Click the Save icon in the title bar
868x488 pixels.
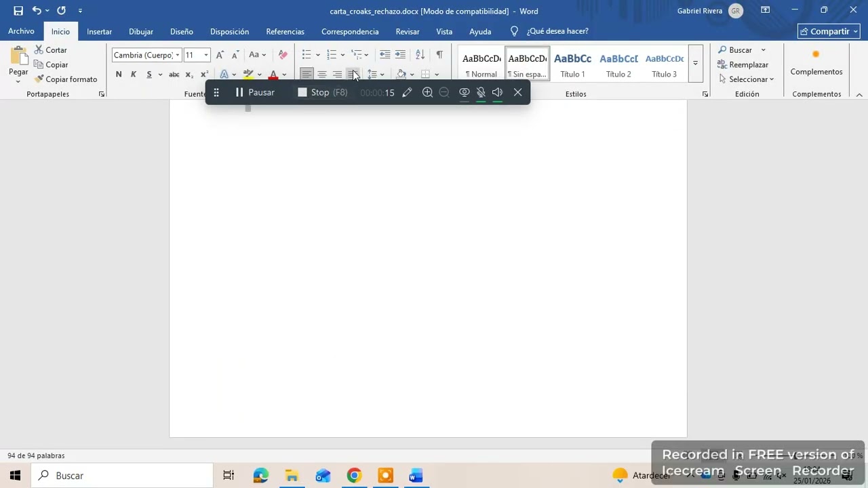(x=18, y=11)
